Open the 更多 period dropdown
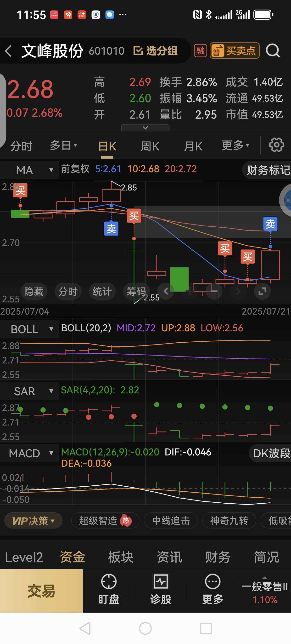 click(x=235, y=145)
